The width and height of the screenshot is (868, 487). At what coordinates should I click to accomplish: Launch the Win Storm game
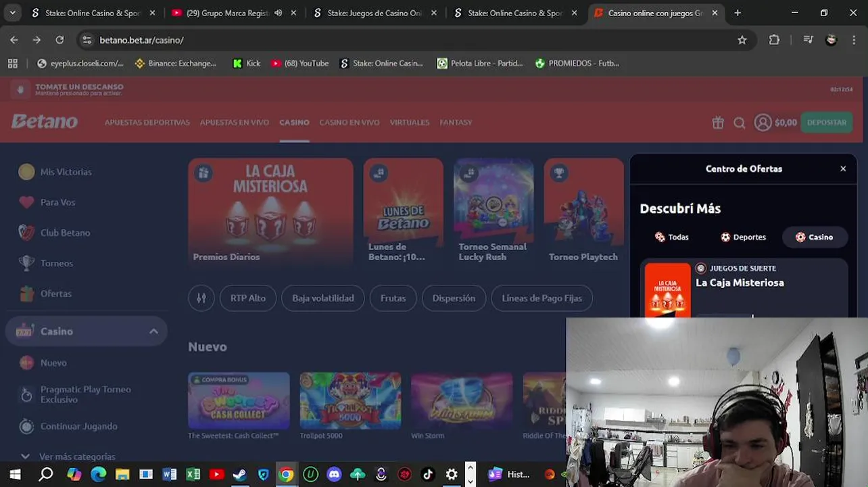[x=462, y=400]
